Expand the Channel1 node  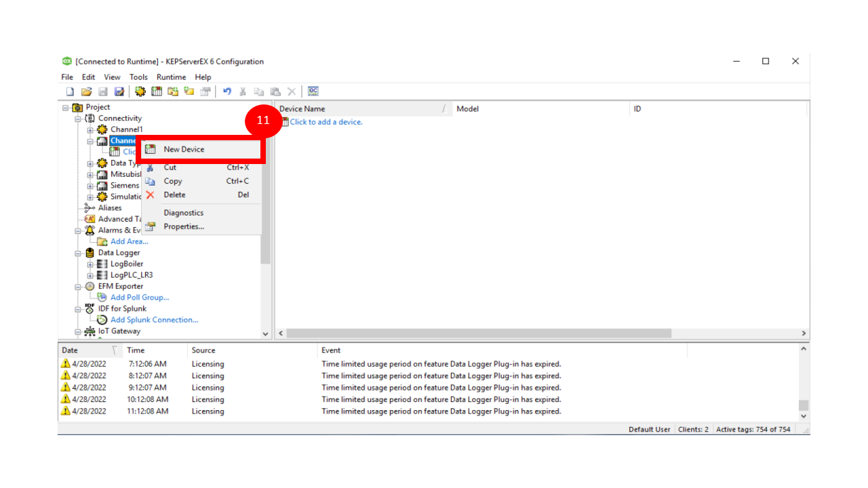[x=90, y=129]
